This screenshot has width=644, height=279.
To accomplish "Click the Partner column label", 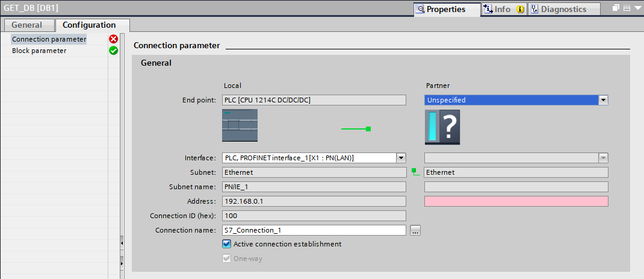I will coord(438,86).
